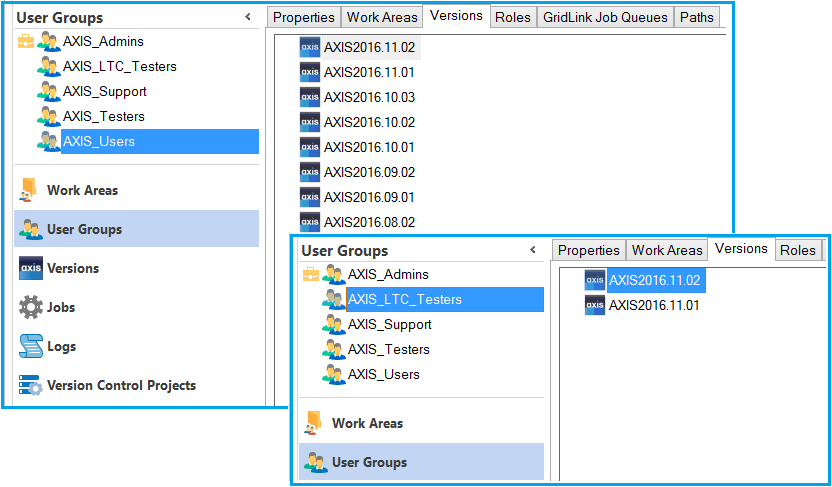Image resolution: width=832 pixels, height=487 pixels.
Task: Click axis icon of AXIS2016.11.02 in back window
Action: coord(309,47)
